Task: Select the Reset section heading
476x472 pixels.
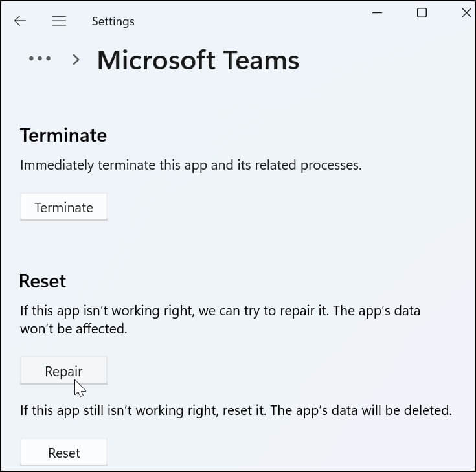Action: point(43,281)
